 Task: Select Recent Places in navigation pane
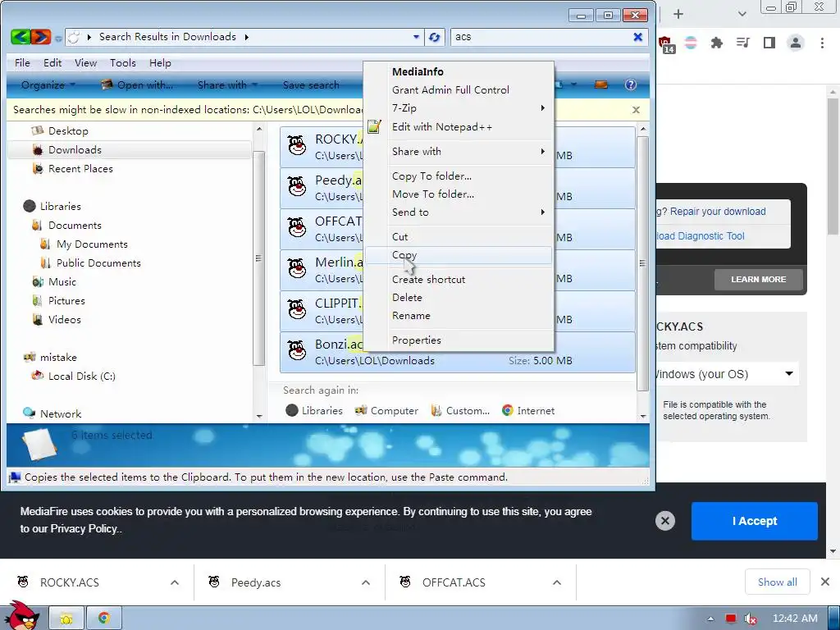[73, 169]
